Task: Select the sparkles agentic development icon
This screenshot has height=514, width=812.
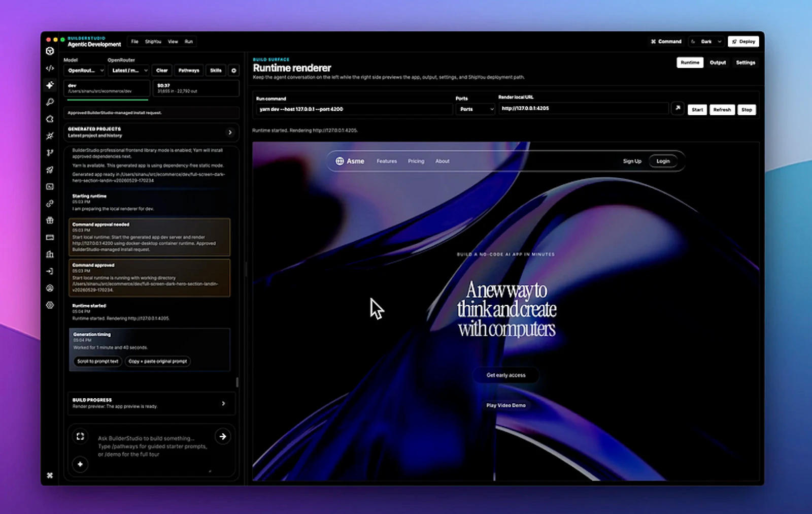Action: 50,85
